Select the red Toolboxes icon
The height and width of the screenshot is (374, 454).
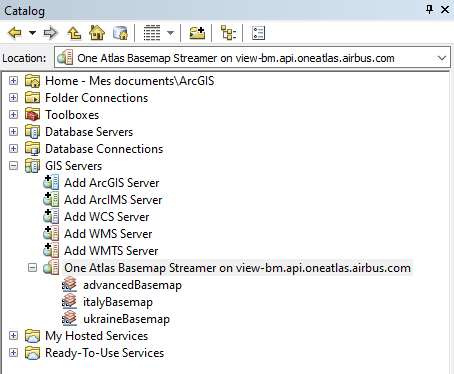point(33,115)
